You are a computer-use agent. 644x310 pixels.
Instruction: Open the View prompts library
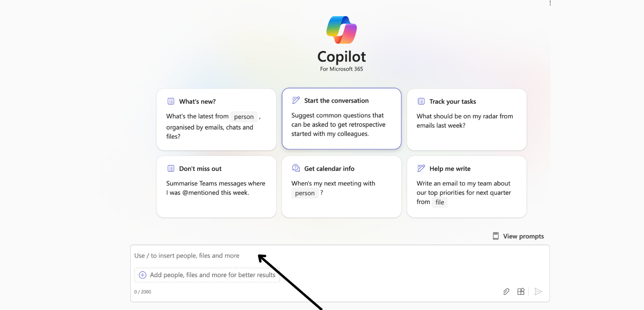click(x=523, y=236)
